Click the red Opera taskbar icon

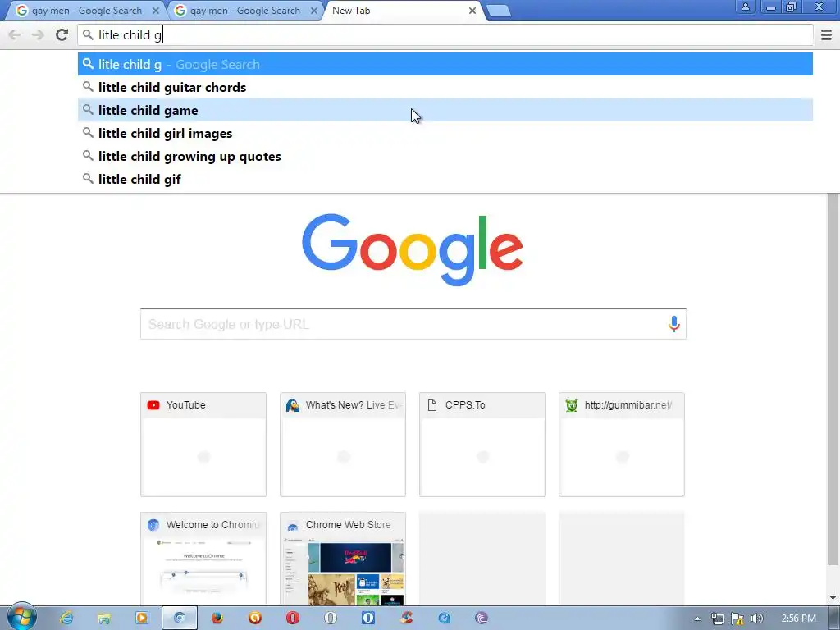(x=293, y=619)
